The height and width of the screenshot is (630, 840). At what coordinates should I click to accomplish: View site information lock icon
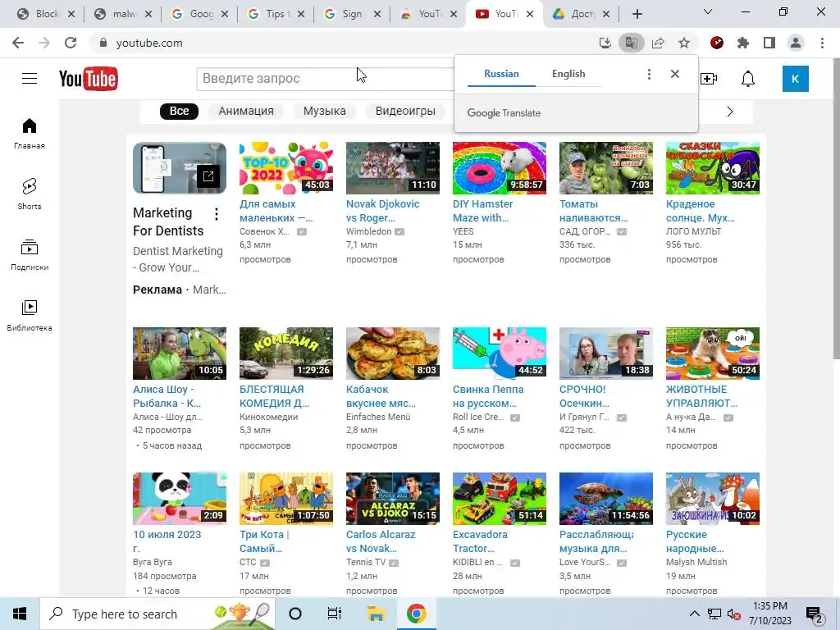pos(103,43)
